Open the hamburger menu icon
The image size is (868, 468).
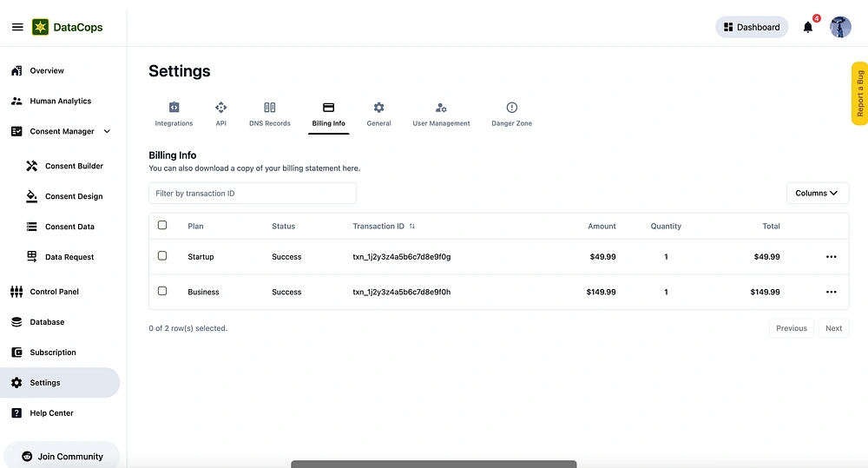17,27
